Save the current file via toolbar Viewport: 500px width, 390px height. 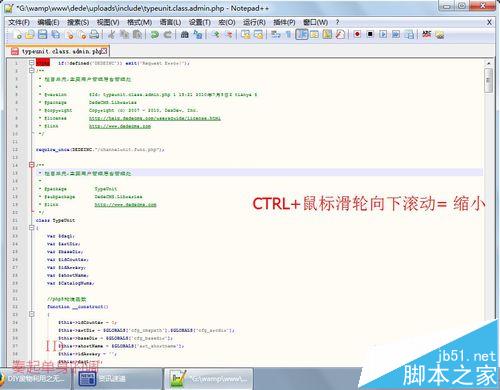[43, 34]
